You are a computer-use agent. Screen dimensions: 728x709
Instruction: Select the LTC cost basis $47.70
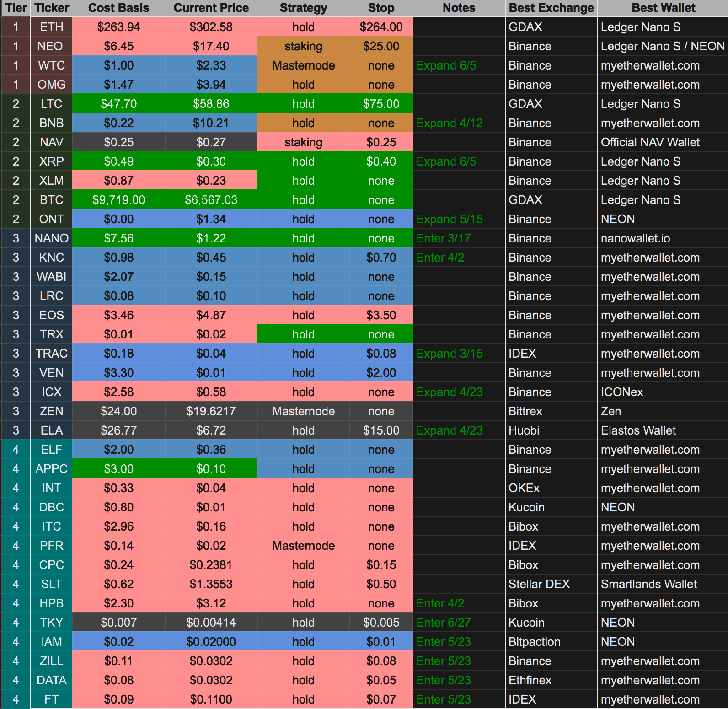click(119, 104)
